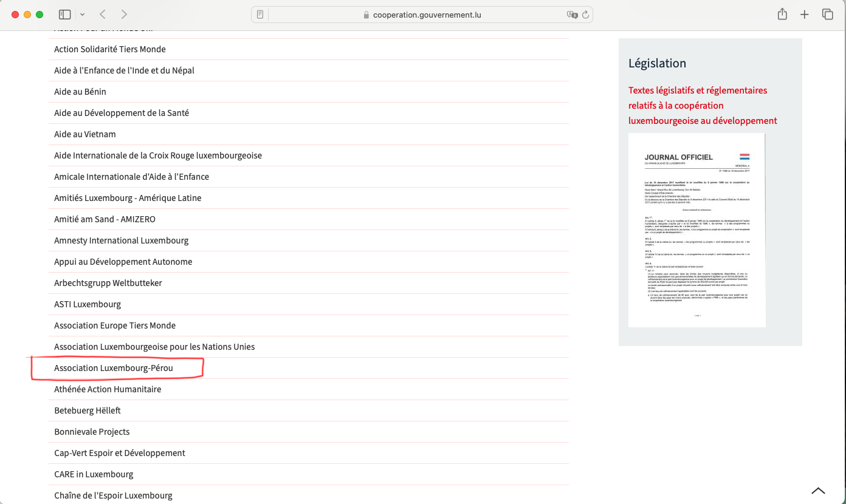Show tab overview icon

point(827,14)
